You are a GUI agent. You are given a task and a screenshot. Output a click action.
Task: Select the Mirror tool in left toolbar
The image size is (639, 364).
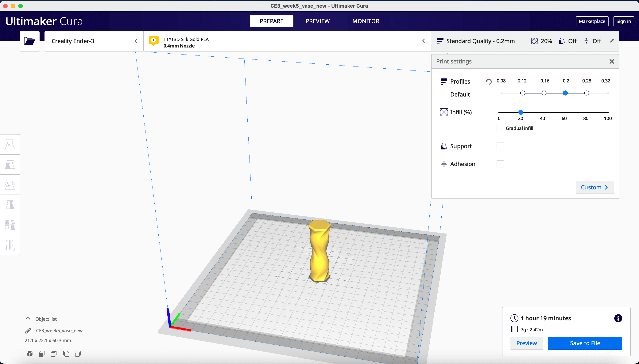pos(10,205)
